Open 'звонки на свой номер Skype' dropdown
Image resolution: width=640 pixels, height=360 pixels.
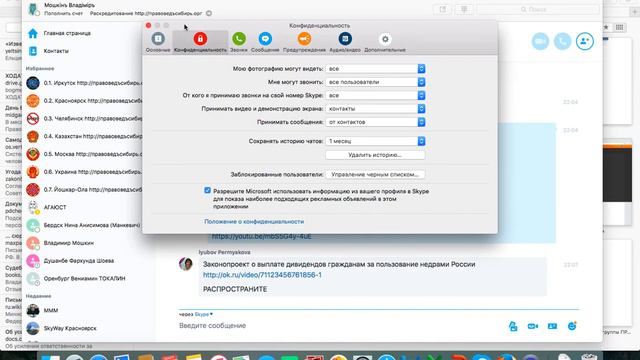(375, 95)
